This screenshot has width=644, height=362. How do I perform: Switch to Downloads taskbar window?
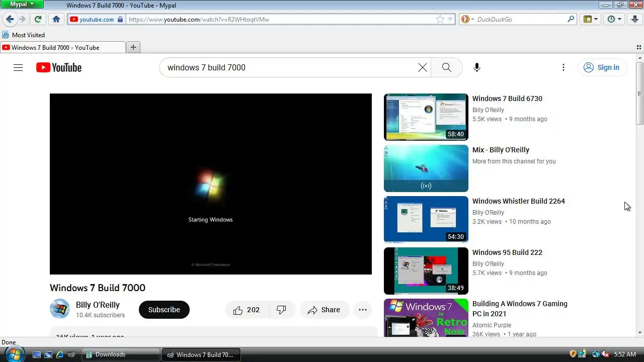[x=121, y=354]
